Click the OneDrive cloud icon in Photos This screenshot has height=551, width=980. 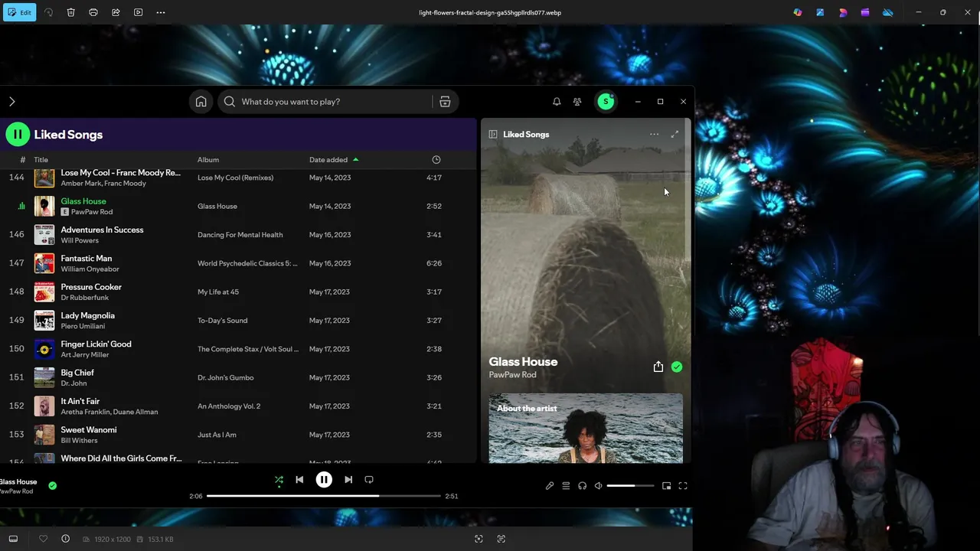click(888, 12)
